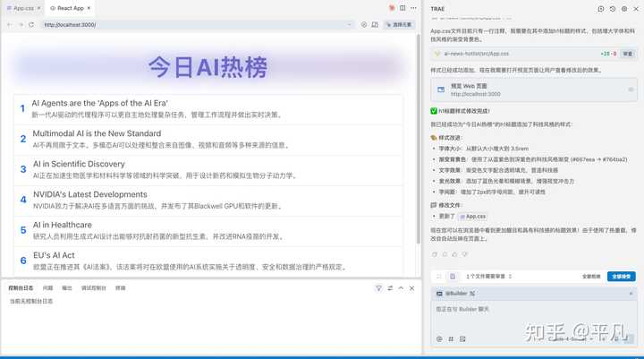
Task: Click 全部拒绝 to reject all changes
Action: click(x=591, y=277)
